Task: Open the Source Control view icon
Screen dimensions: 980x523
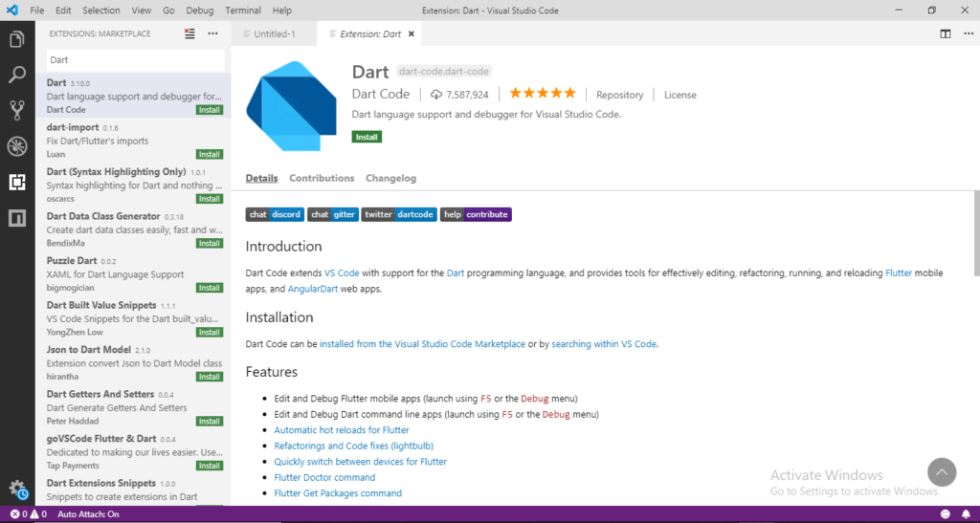Action: pos(17,111)
